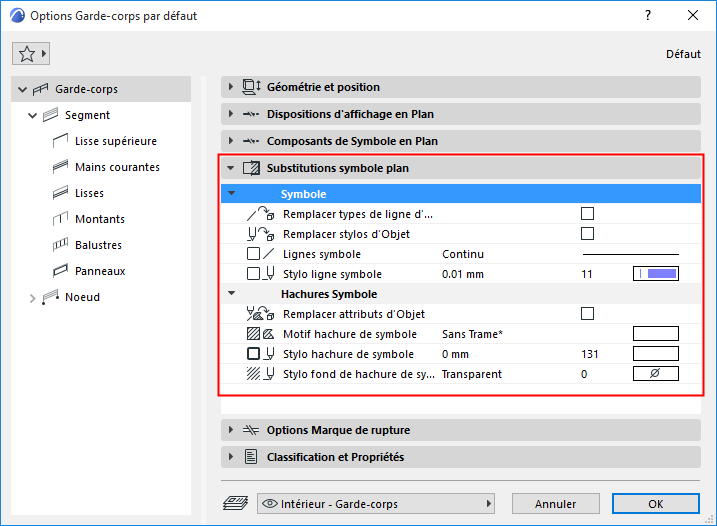Screen dimensions: 717x526
Task: Confirm with the OK button
Action: pyautogui.click(x=655, y=504)
